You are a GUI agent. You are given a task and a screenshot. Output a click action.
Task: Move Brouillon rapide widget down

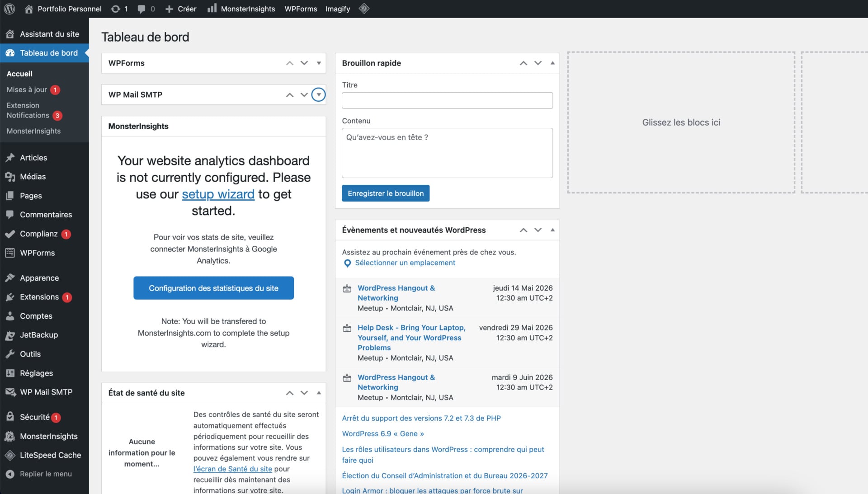(x=538, y=63)
